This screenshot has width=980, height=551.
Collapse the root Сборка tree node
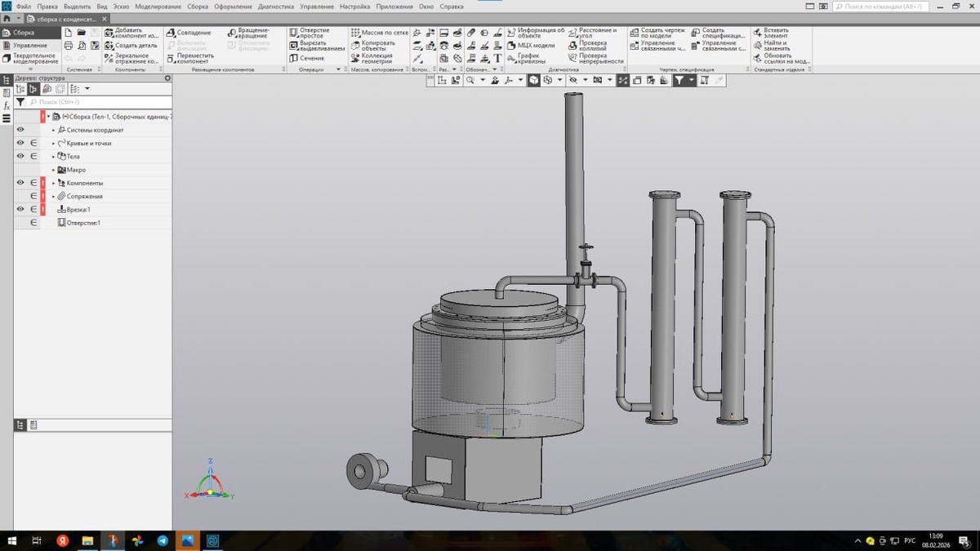(x=48, y=117)
